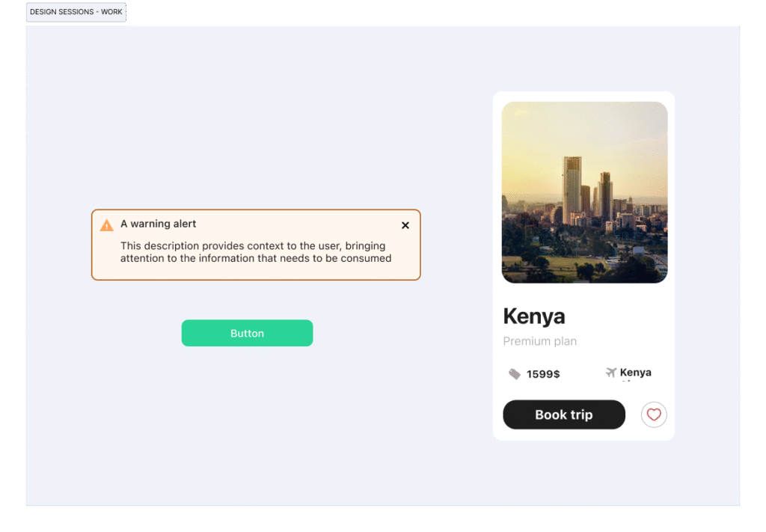Viewport: 766px width, 532px height.
Task: Click the tallest skyscraper in the photo
Action: 572,187
